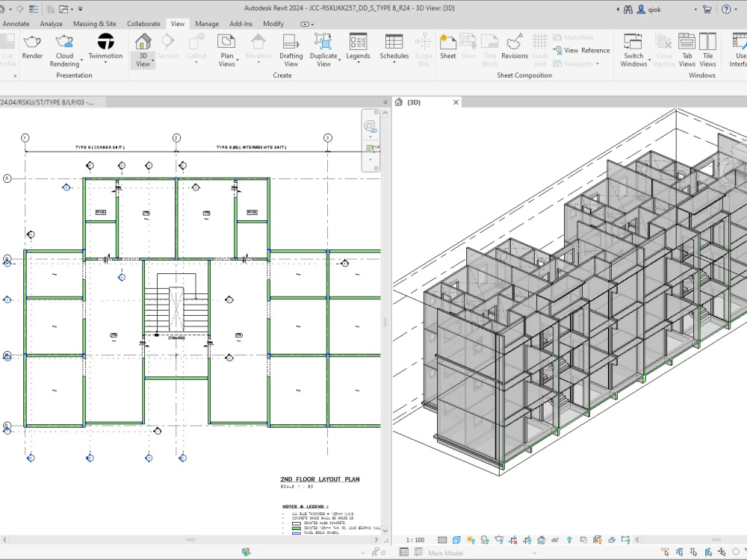
Task: Open the Annotate ribbon tab
Action: pos(16,24)
